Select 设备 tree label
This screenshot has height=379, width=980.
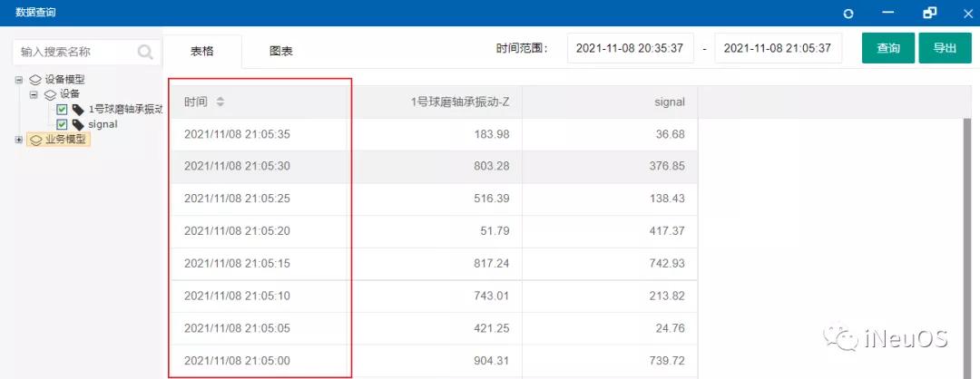[70, 95]
